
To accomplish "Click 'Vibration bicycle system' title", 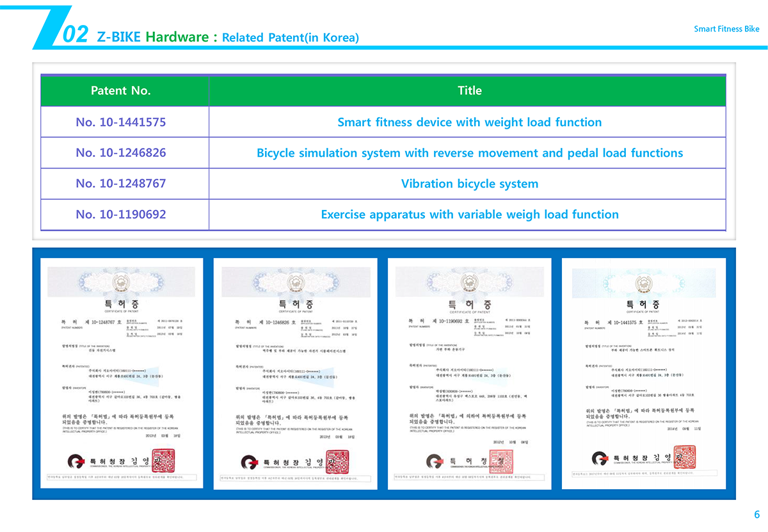I will [469, 184].
